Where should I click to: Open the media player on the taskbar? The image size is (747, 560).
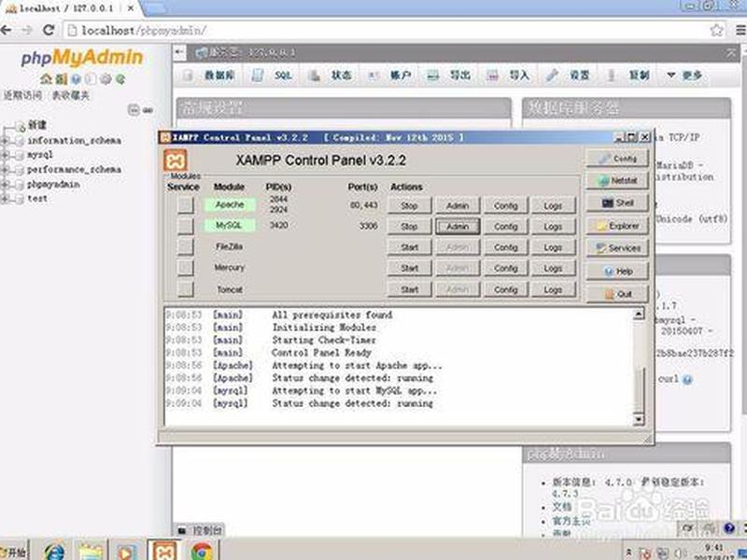pos(126,552)
